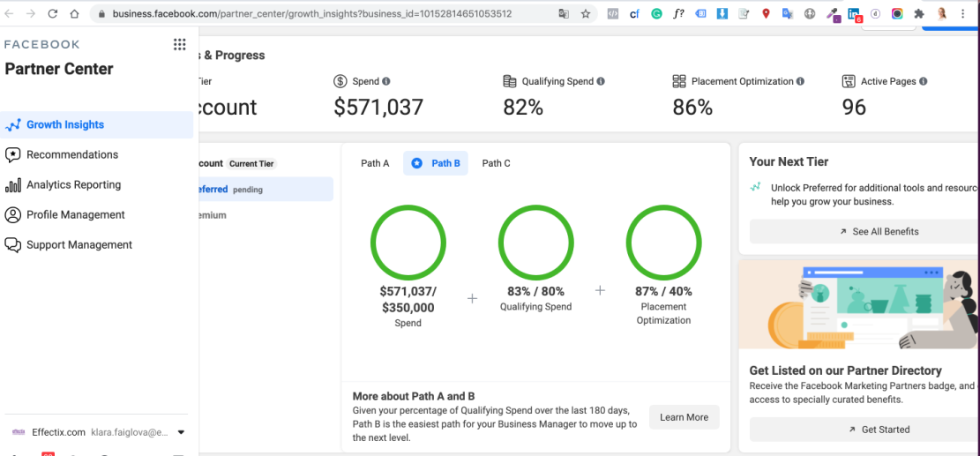Go back in browser history
The width and height of the screenshot is (980, 456).
pos(10,14)
